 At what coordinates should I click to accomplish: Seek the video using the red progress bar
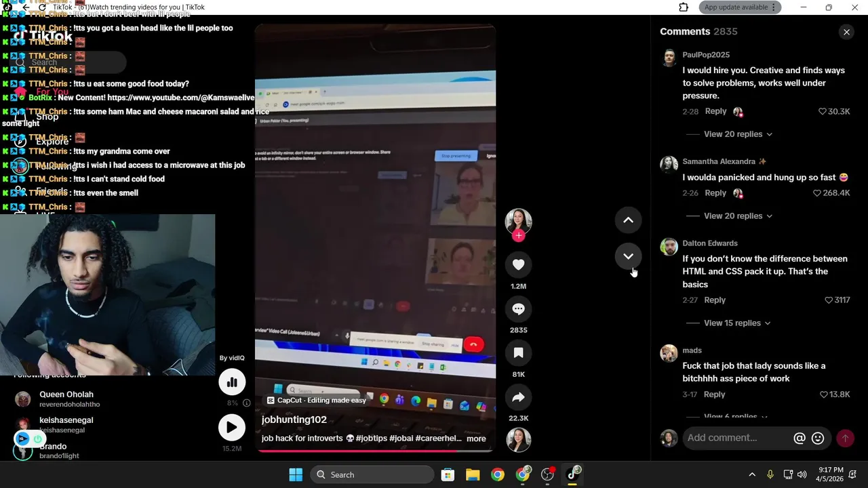(375, 450)
